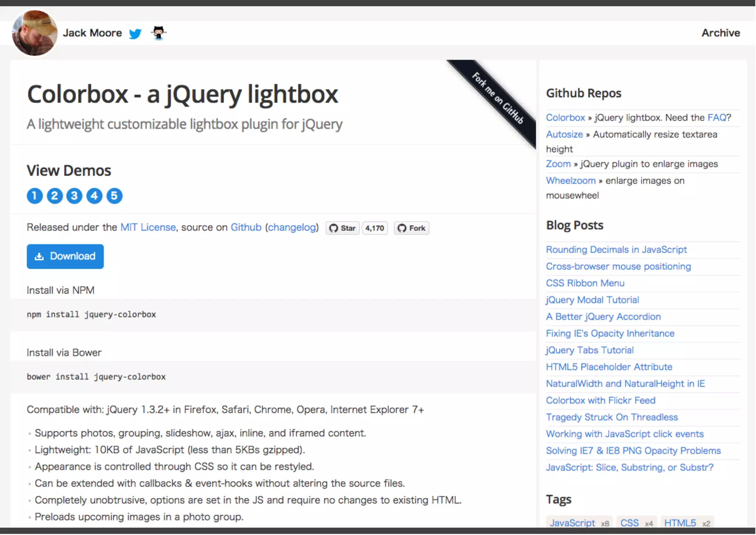This screenshot has width=756, height=535.
Task: Open the CSS Ribbon Menu post
Action: click(585, 283)
